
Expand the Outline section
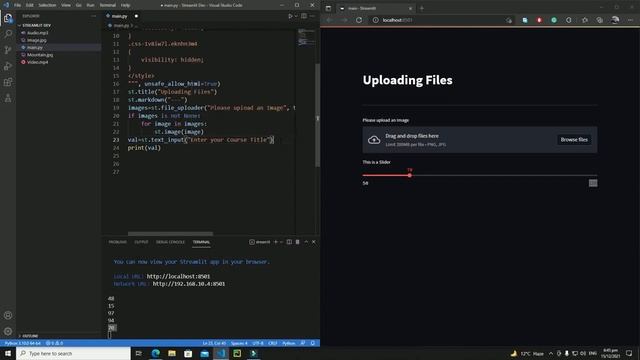30,336
